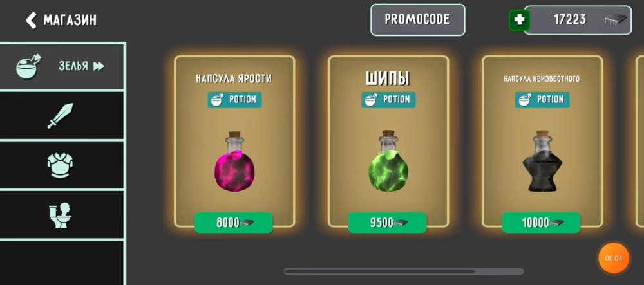Open the toilet character skins category

pos(60,216)
